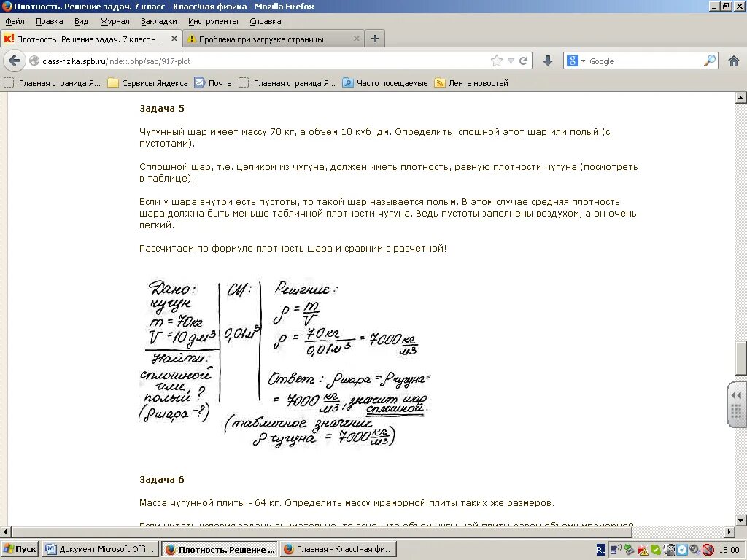Open the Downloads arrow icon

(548, 61)
